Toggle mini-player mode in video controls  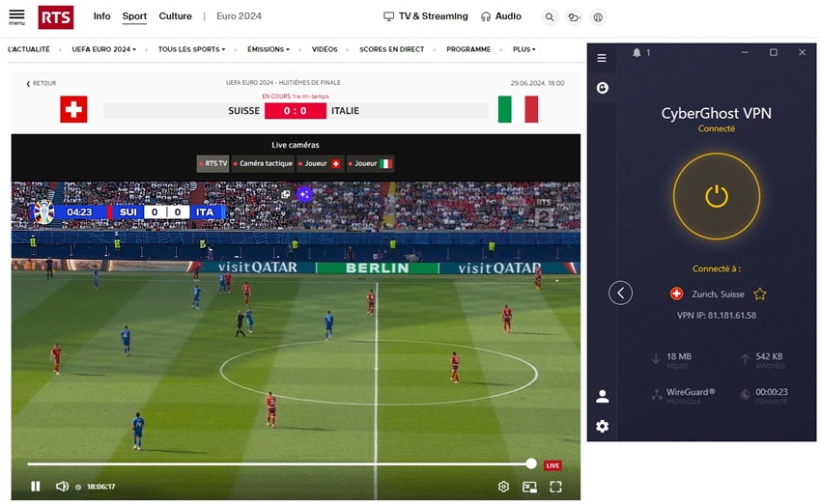pyautogui.click(x=530, y=488)
